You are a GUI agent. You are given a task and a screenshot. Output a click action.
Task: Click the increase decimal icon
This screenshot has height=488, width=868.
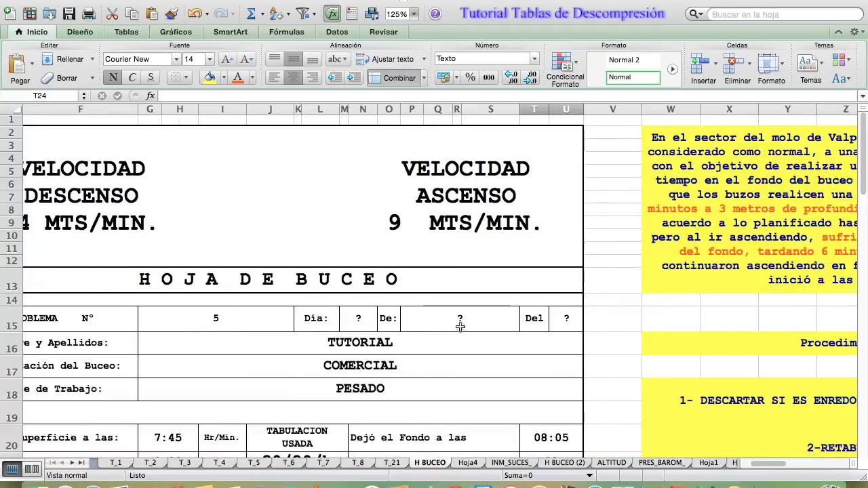511,78
